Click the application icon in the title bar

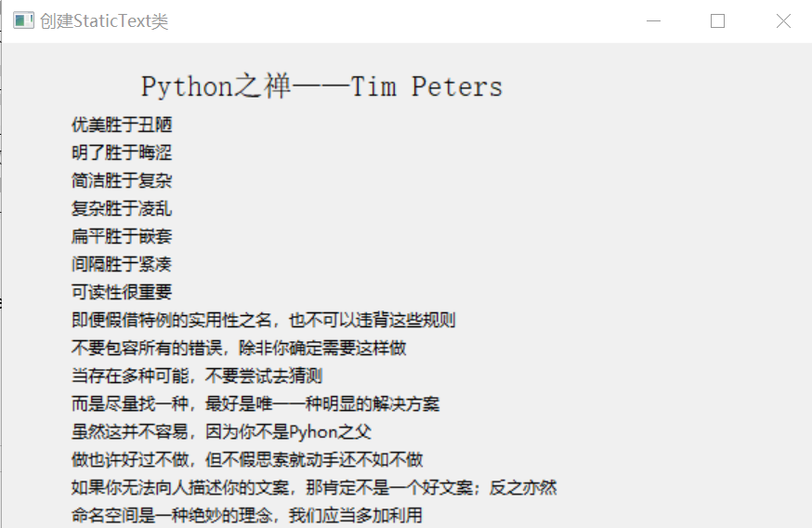coord(23,21)
